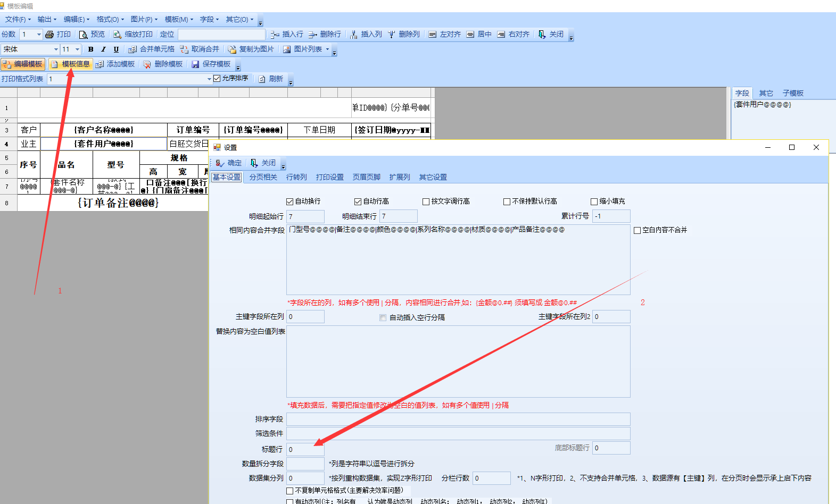The height and width of the screenshot is (504, 836).
Task: Expand the 打印格式列表 combo box
Action: 209,79
